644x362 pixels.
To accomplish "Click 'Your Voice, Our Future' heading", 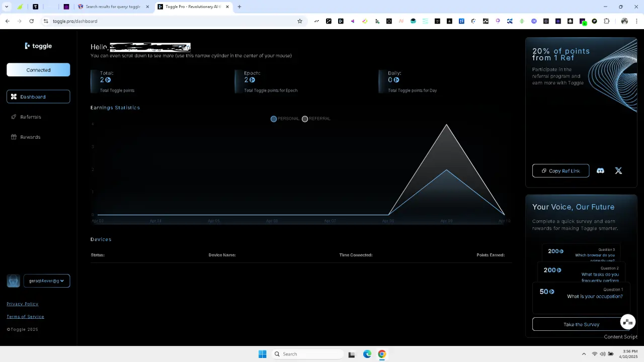I will (573, 207).
